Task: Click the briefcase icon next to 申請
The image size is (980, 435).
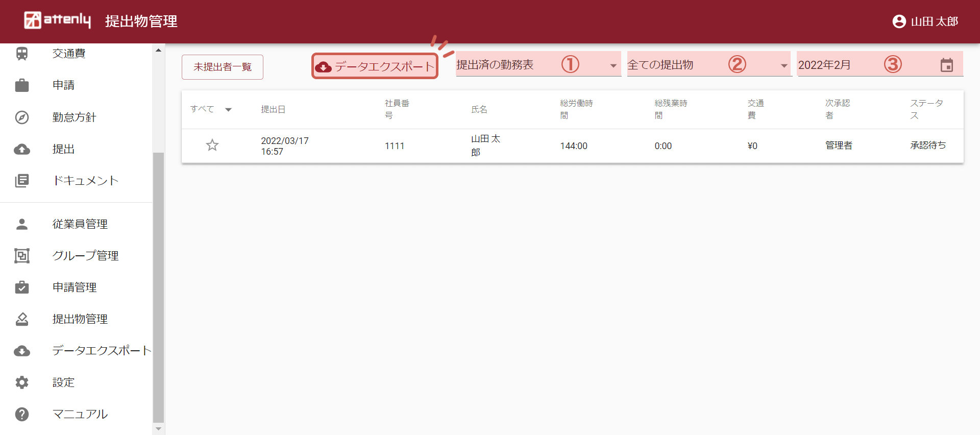Action: 22,85
